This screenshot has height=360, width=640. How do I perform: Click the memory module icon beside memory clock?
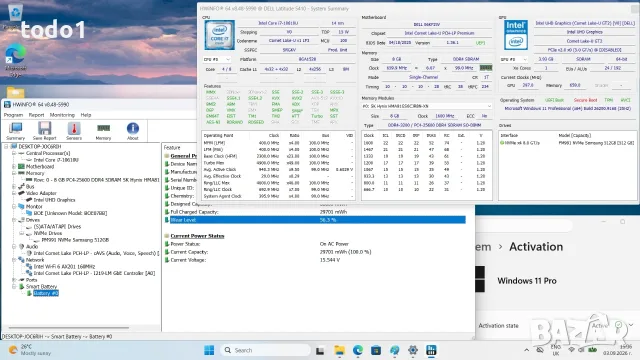pyautogui.click(x=486, y=68)
